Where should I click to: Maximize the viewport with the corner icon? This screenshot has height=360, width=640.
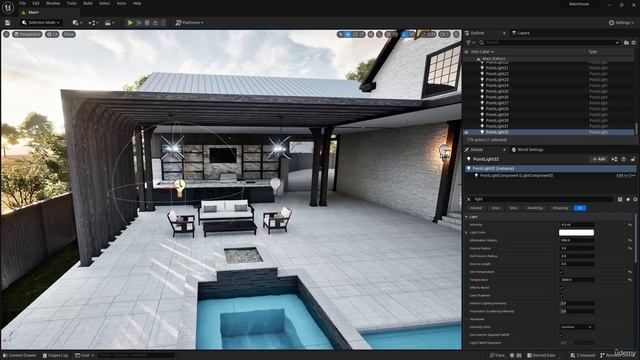456,34
